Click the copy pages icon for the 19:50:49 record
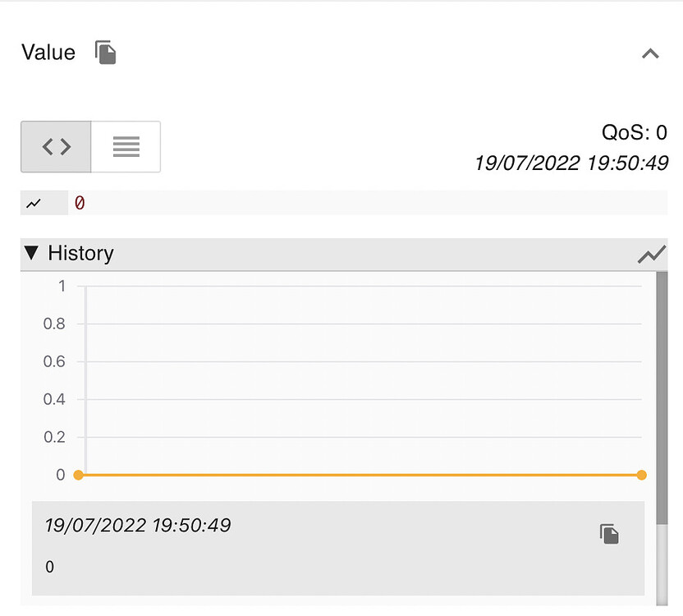The image size is (683, 616). coord(608,533)
